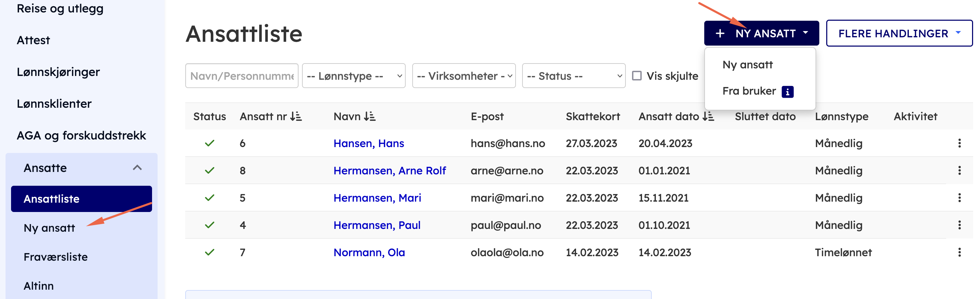Open three-dot menu for Hansen, Hans row

(x=959, y=143)
